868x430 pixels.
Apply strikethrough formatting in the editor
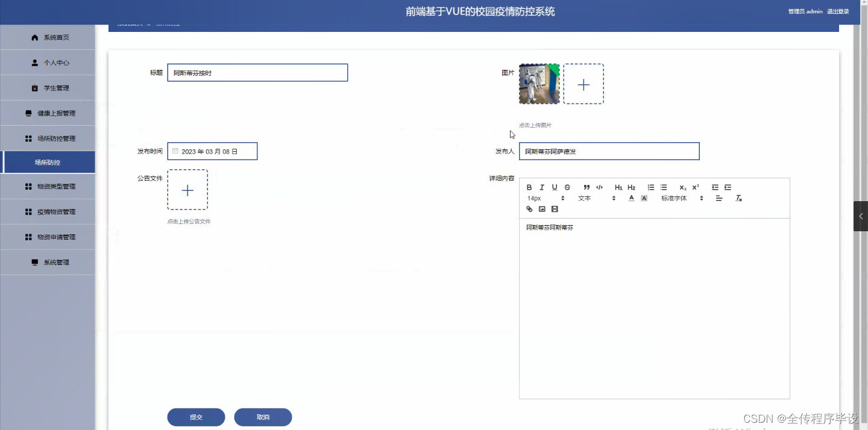(567, 187)
